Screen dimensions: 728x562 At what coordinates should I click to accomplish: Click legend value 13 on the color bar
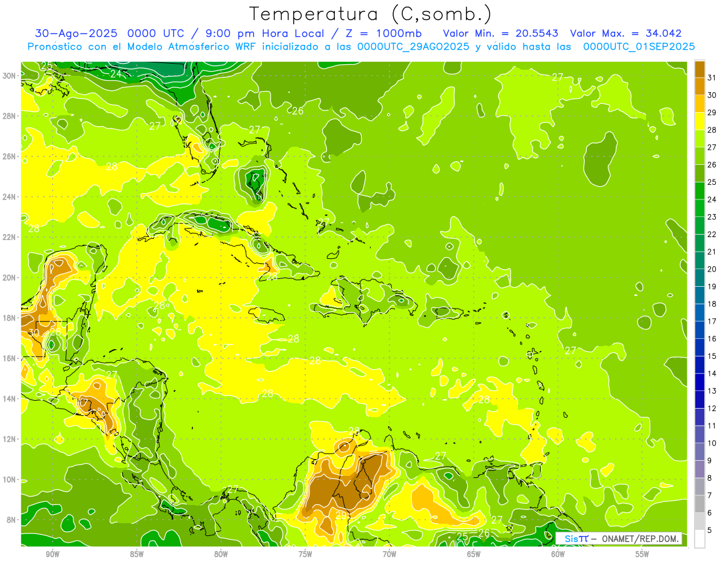tap(712, 391)
